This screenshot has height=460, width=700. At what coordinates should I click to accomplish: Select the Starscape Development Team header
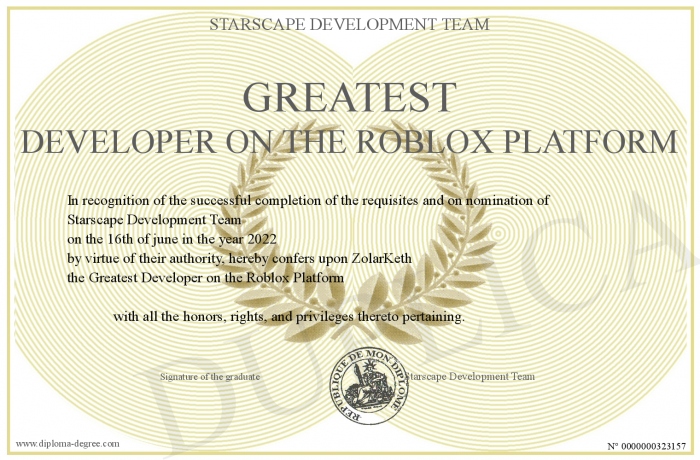point(350,24)
